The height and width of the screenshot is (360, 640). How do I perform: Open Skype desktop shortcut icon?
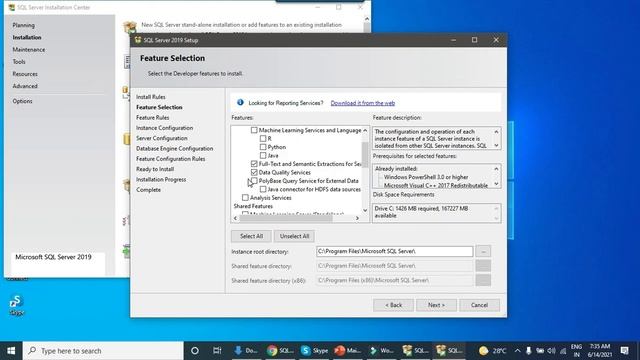[x=17, y=305]
